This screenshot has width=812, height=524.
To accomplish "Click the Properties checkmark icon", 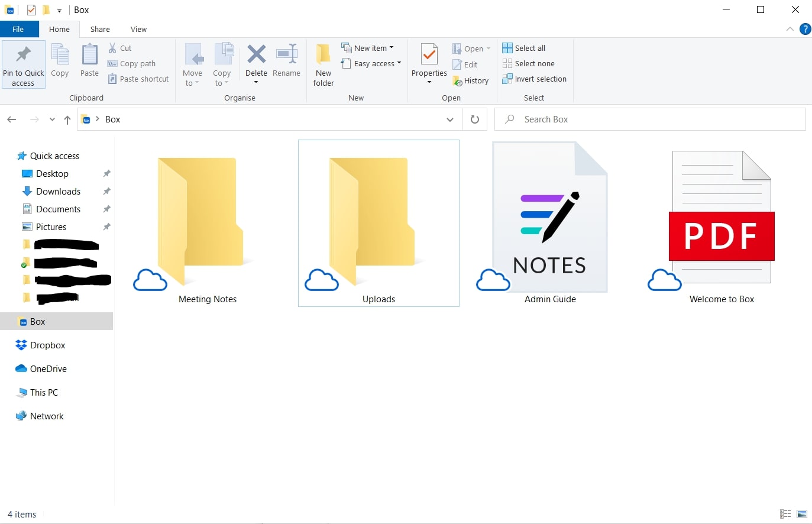I will pos(429,54).
